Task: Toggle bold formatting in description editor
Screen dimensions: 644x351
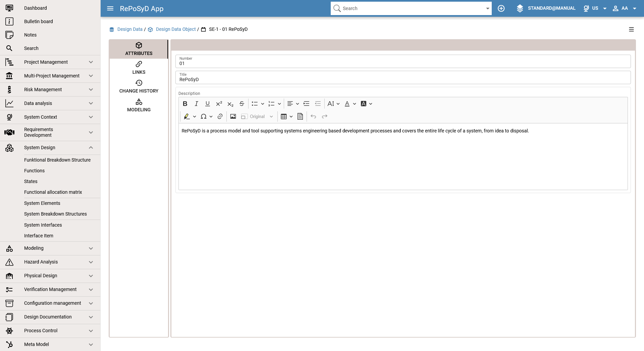Action: [x=185, y=104]
